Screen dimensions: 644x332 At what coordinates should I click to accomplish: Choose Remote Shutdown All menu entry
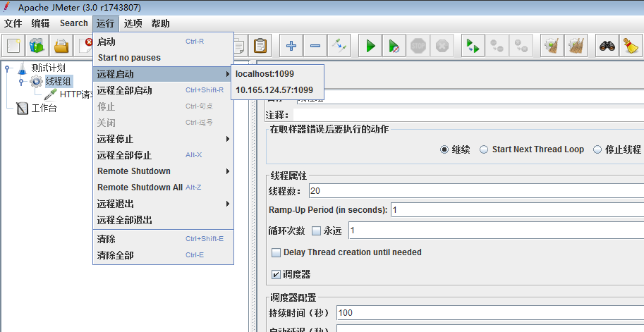point(163,187)
